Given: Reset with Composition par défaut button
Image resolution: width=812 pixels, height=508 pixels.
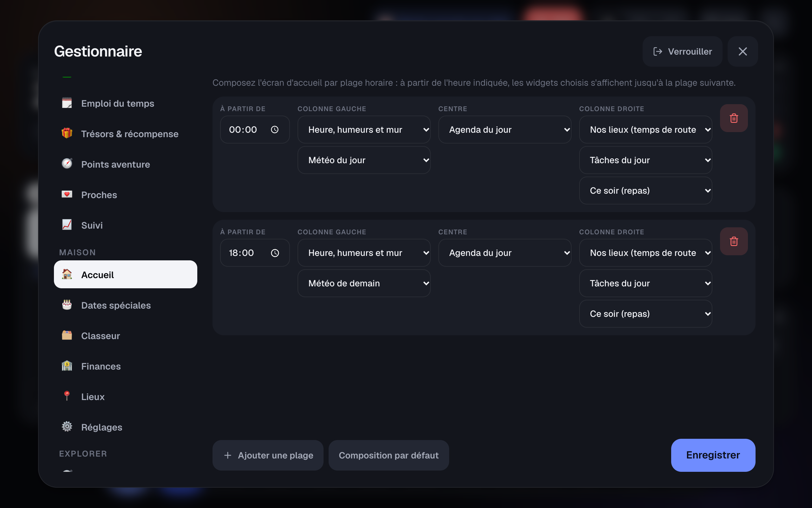Looking at the screenshot, I should tap(389, 455).
